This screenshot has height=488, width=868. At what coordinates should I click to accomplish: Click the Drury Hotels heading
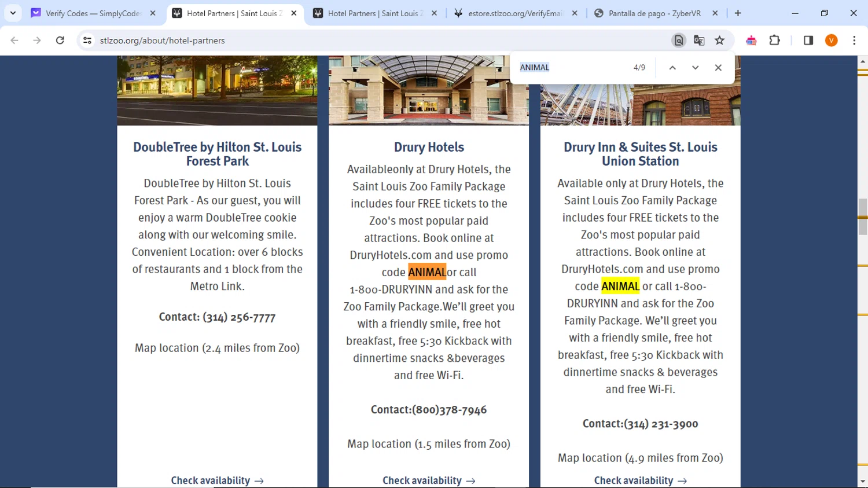(x=429, y=147)
